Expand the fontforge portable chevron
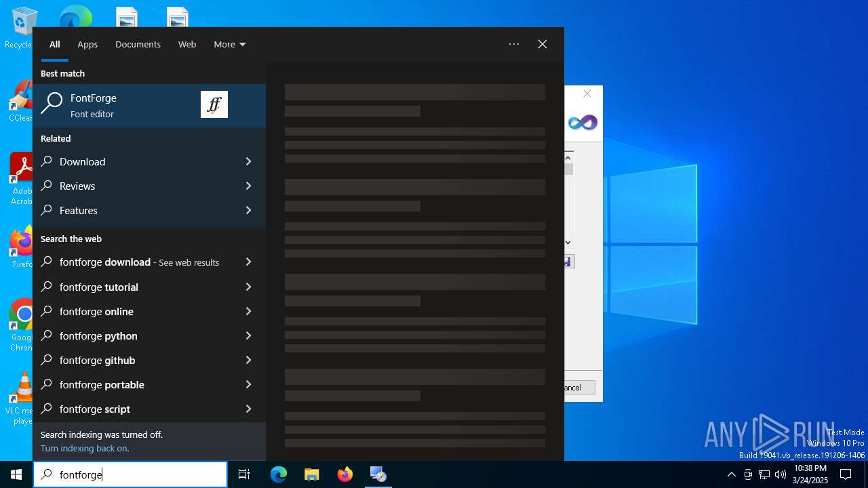The image size is (868, 488). point(248,384)
